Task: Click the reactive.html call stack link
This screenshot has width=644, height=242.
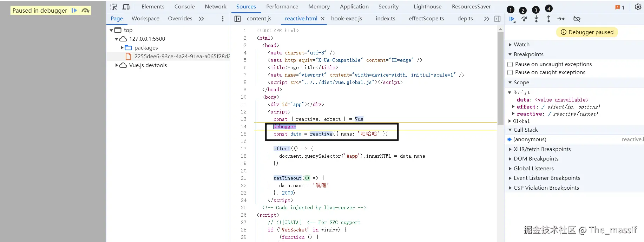Action: (632, 139)
